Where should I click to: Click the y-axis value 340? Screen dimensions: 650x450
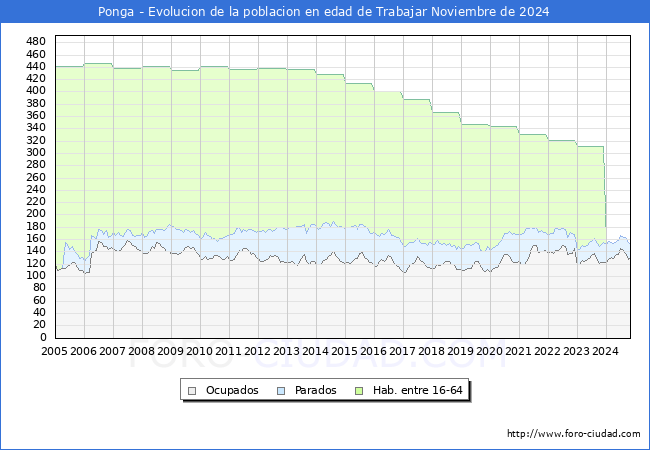(36, 127)
